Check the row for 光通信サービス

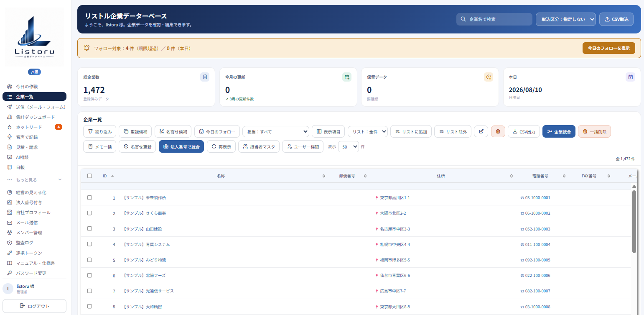[89, 291]
